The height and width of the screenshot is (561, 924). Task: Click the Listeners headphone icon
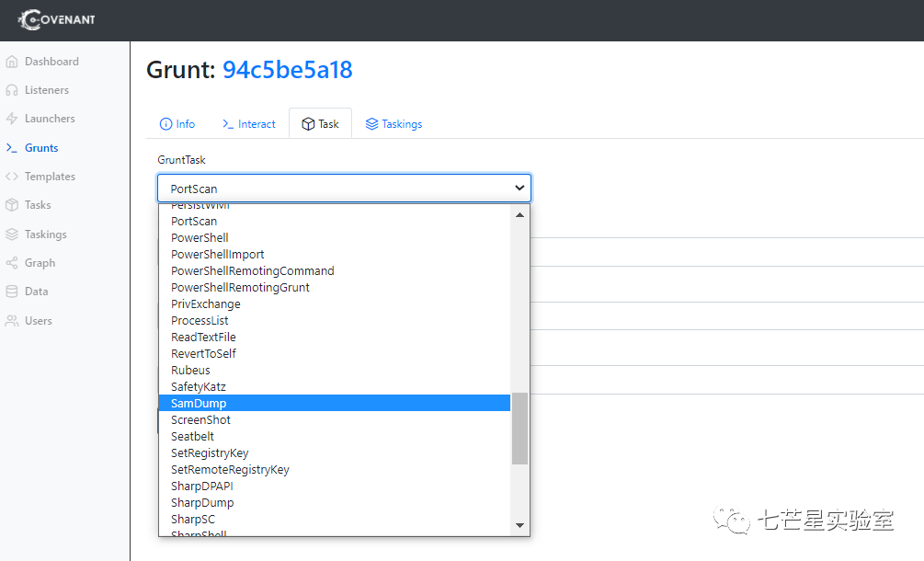[x=12, y=90]
